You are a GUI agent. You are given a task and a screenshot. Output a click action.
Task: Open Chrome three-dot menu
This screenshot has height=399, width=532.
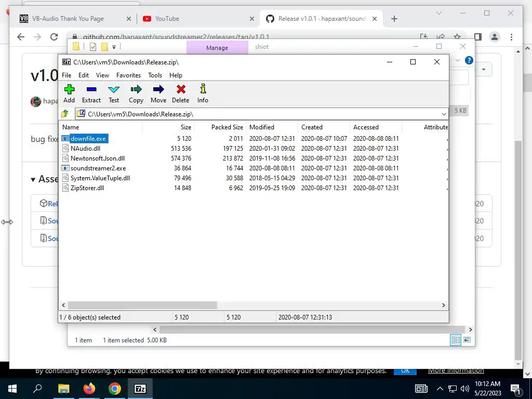tap(511, 37)
